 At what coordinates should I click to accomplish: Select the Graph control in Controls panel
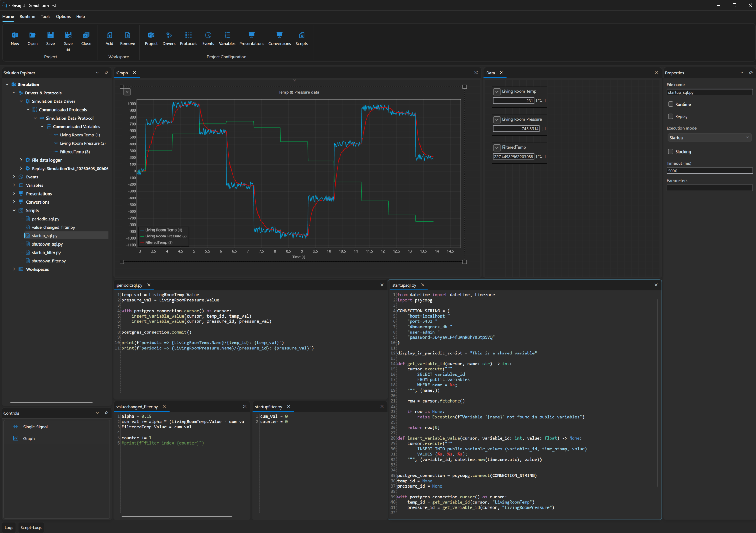pos(29,438)
